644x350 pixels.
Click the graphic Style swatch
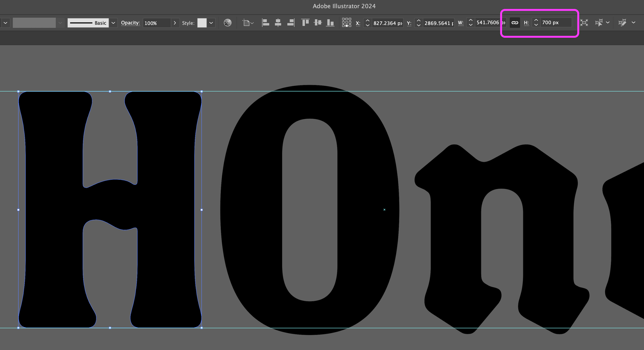[202, 23]
